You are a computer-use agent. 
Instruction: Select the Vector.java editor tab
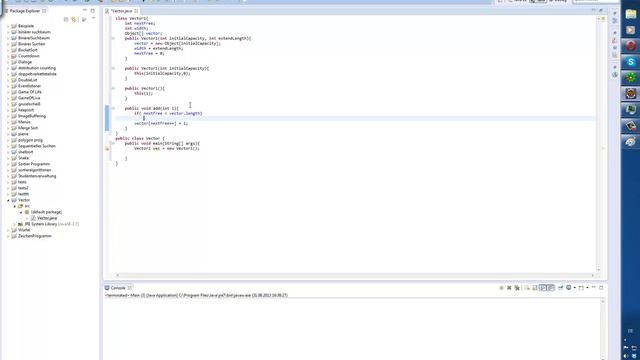pyautogui.click(x=122, y=11)
